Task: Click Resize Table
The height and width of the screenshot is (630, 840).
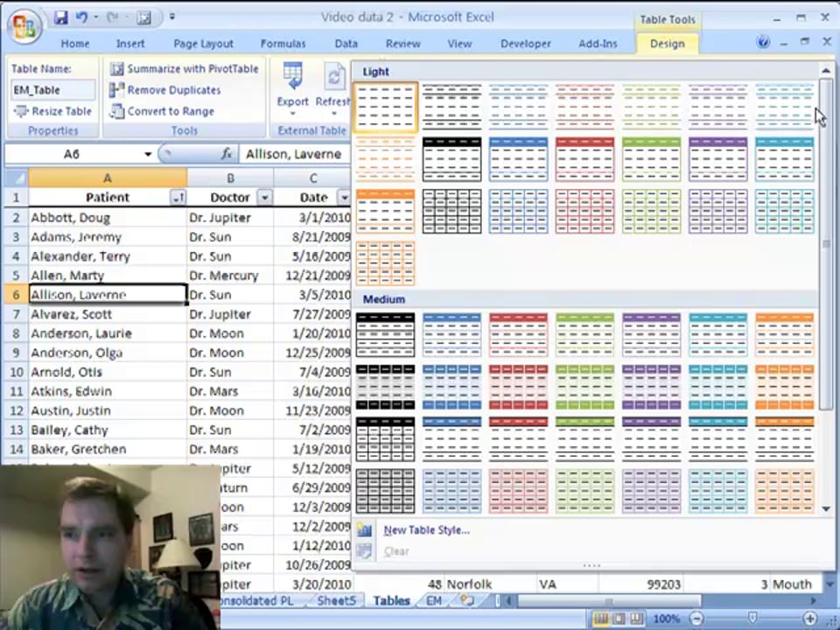Action: click(52, 111)
